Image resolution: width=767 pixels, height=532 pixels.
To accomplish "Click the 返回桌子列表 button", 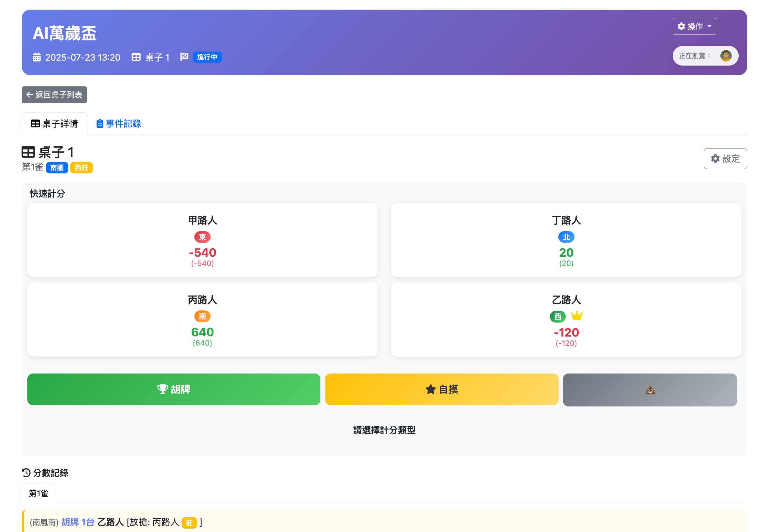I will [x=54, y=95].
